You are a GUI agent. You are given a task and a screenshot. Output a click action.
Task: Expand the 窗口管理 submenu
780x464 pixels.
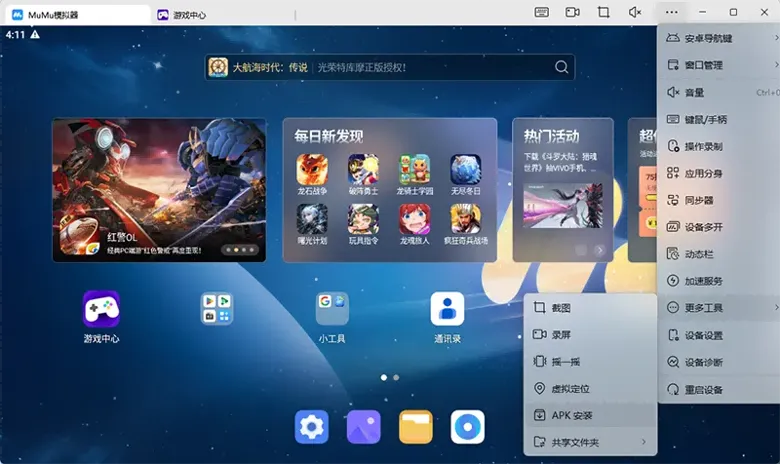pyautogui.click(x=718, y=66)
